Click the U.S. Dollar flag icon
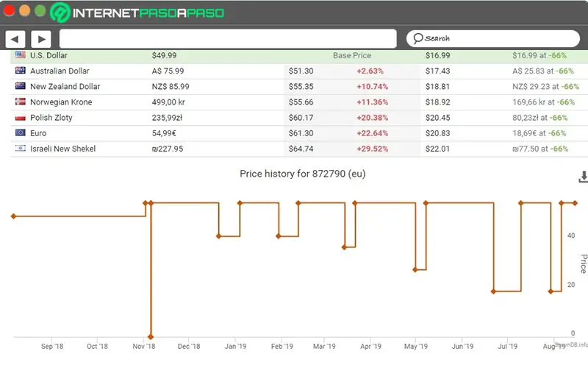 click(20, 55)
